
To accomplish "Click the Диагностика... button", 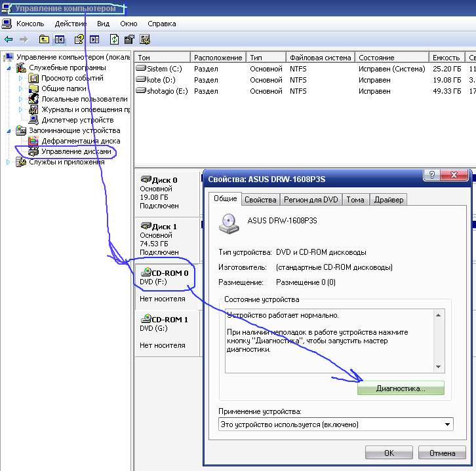I will 401,388.
